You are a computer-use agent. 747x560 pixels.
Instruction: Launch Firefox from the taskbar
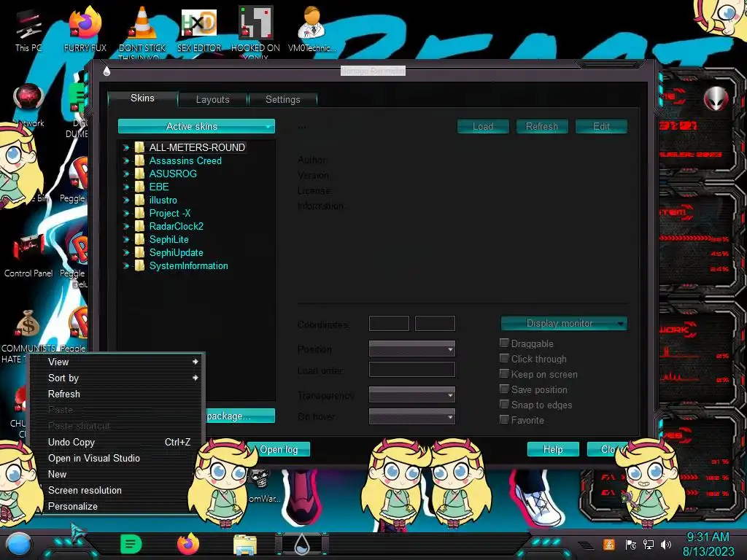(x=188, y=544)
